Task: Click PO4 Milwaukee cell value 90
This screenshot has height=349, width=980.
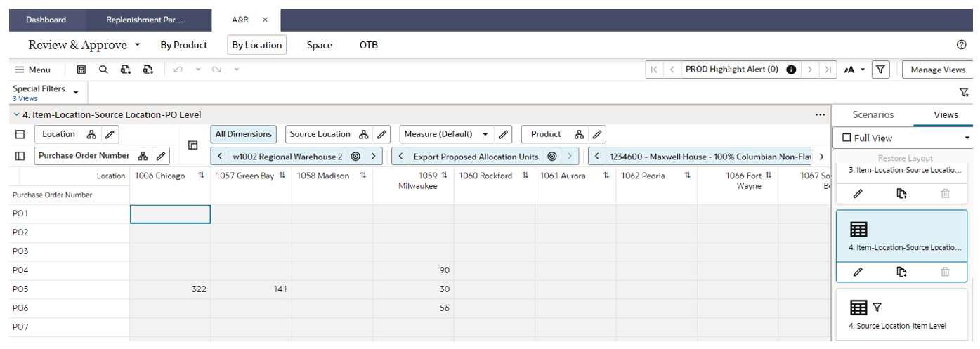Action: (x=413, y=270)
